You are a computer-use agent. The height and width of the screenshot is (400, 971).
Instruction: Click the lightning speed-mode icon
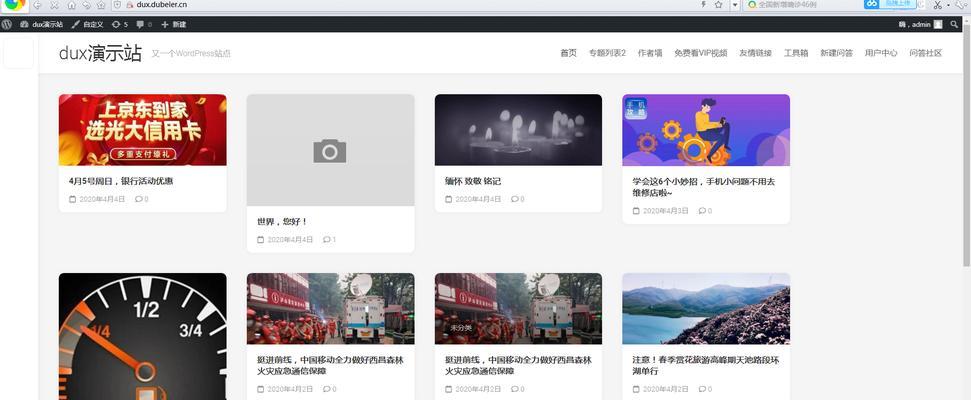(703, 5)
